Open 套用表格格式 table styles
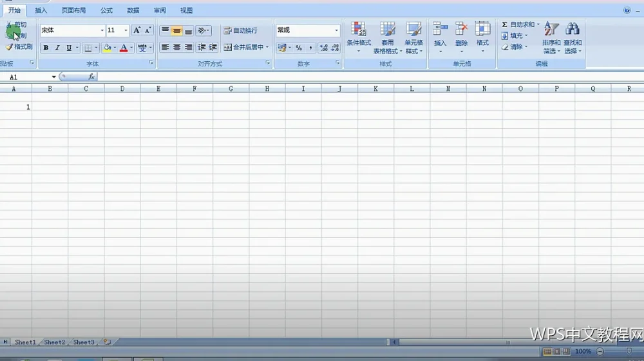The height and width of the screenshot is (361, 644). [x=387, y=37]
